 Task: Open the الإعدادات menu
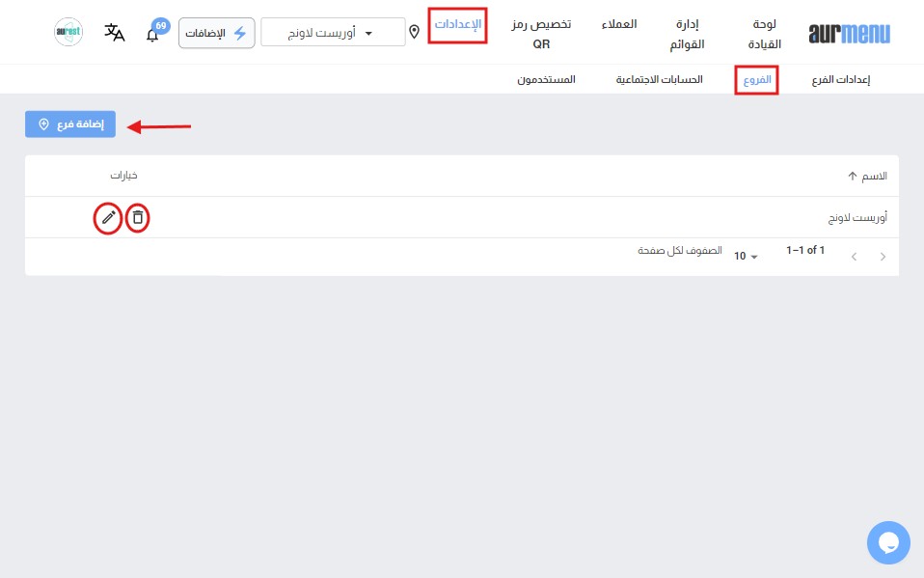tap(457, 24)
